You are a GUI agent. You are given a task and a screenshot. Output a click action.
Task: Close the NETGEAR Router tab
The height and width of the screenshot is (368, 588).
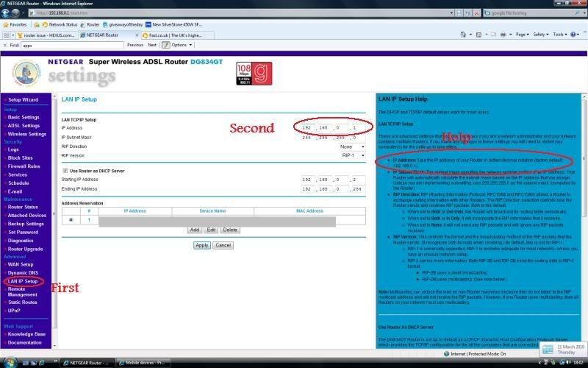[x=137, y=35]
